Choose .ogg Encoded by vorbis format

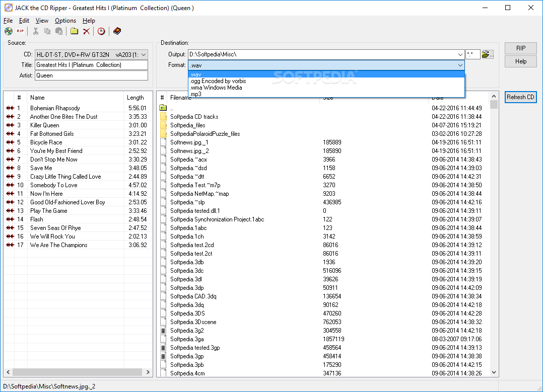click(x=326, y=81)
